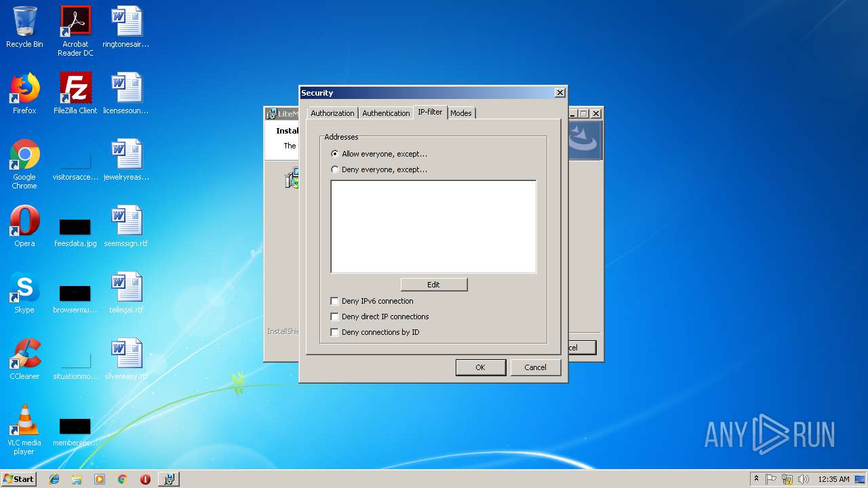The height and width of the screenshot is (488, 868).
Task: Select the licensesoun Word document icon
Action: point(126,94)
